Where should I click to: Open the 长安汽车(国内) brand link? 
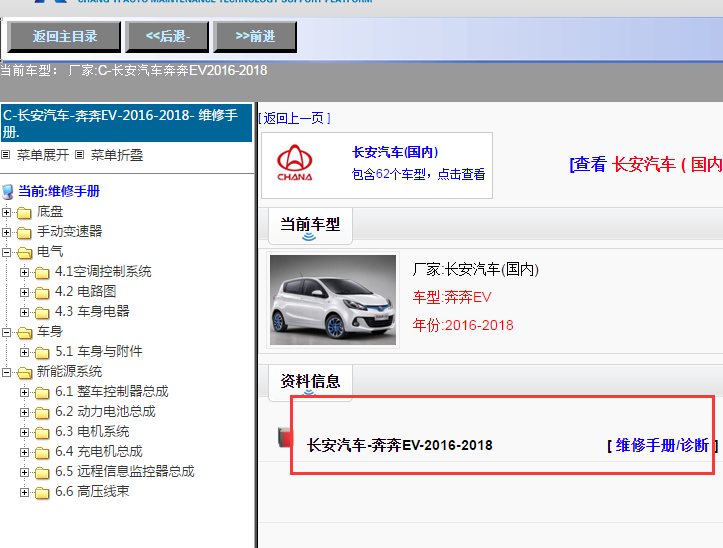pyautogui.click(x=395, y=152)
